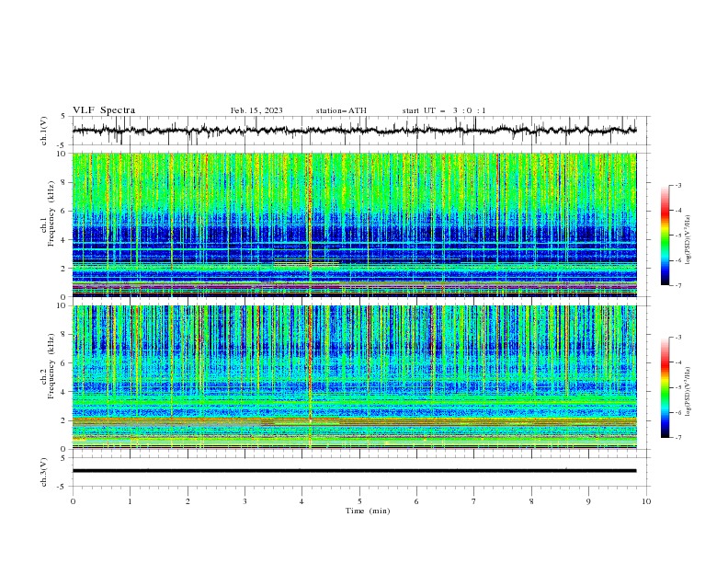Viewport: 728px width, 563px height.
Task: Click the 'ch.1(V)' waveform axis label
Action: [x=44, y=131]
